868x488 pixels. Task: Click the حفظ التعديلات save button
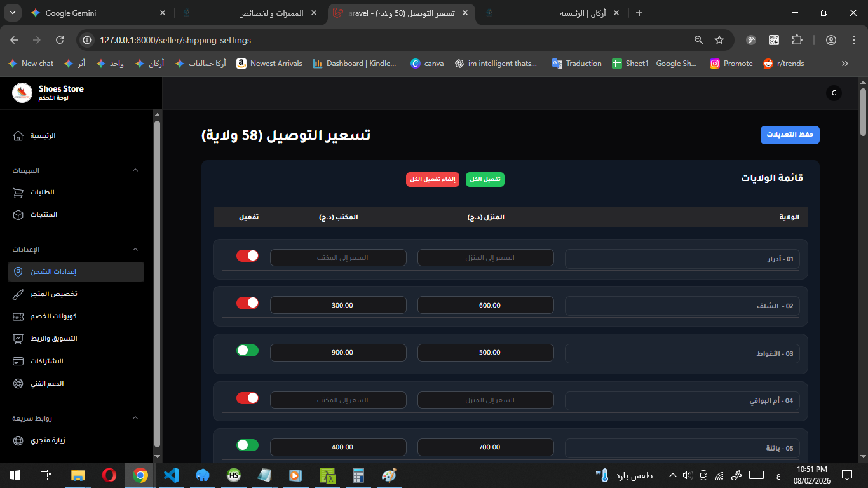tap(790, 135)
